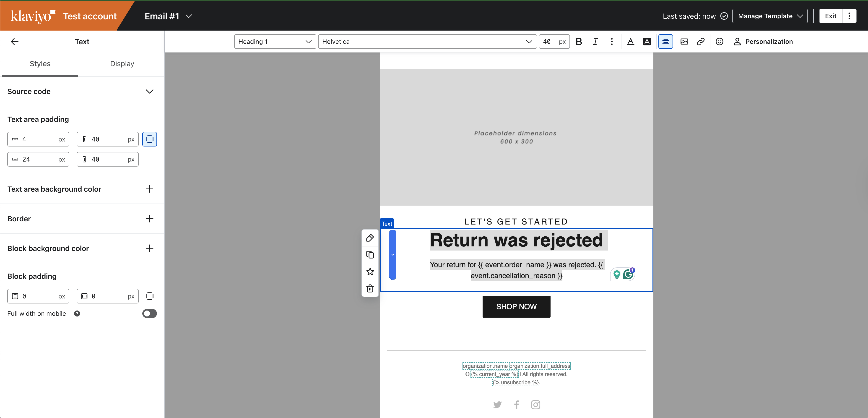Open the emoji picker in the toolbar
868x418 pixels.
pos(719,42)
